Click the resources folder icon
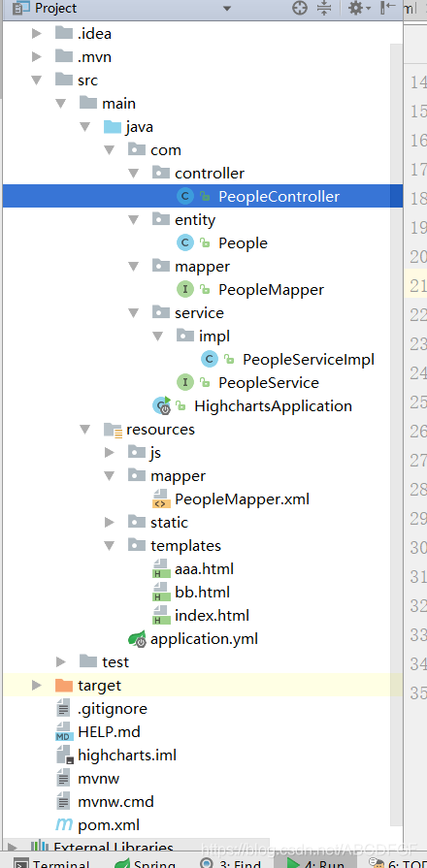Screen dimensions: 427x868 click(x=113, y=430)
